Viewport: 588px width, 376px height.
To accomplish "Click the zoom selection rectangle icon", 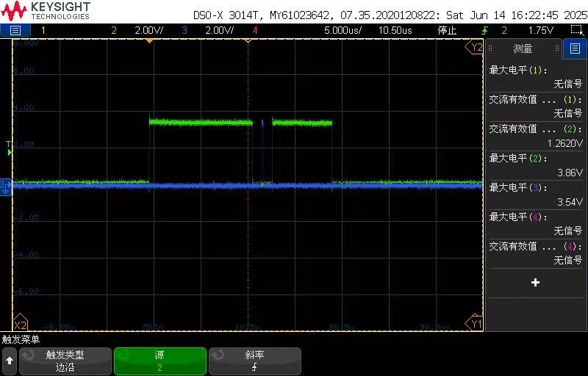I will click(576, 30).
